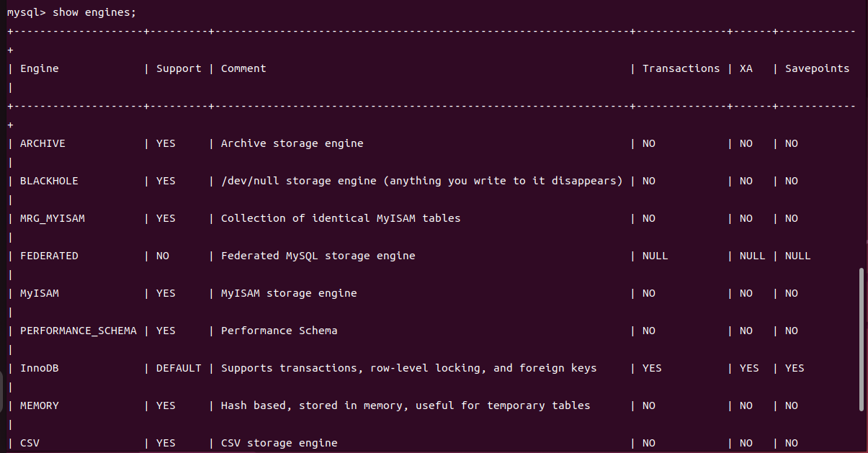Select the 'Transactions' column header
The width and height of the screenshot is (868, 453).
(681, 68)
